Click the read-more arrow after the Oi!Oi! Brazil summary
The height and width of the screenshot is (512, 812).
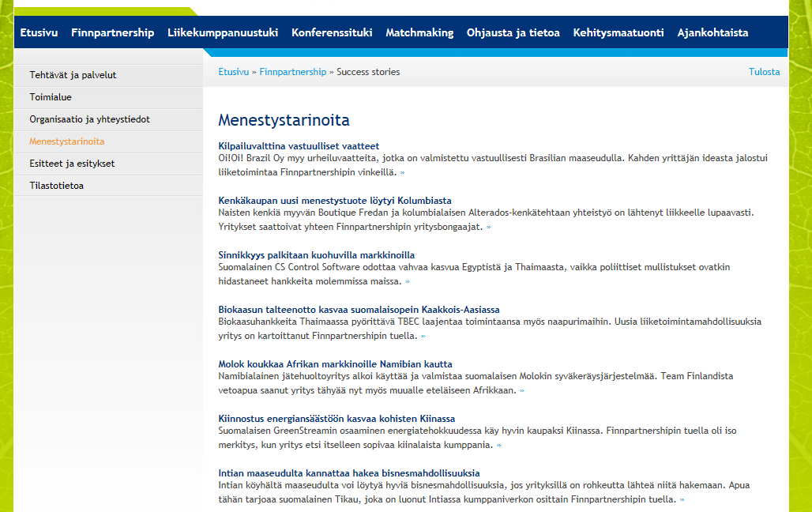point(402,172)
